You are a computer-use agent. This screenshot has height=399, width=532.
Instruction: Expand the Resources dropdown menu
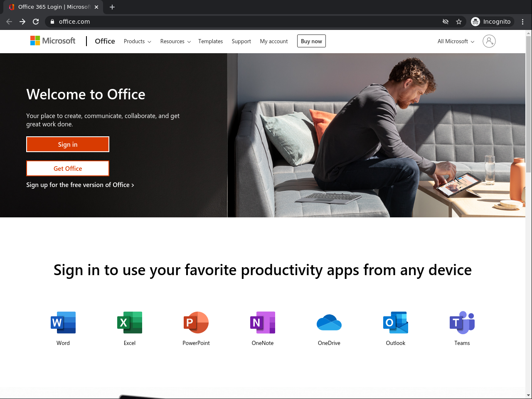click(175, 41)
